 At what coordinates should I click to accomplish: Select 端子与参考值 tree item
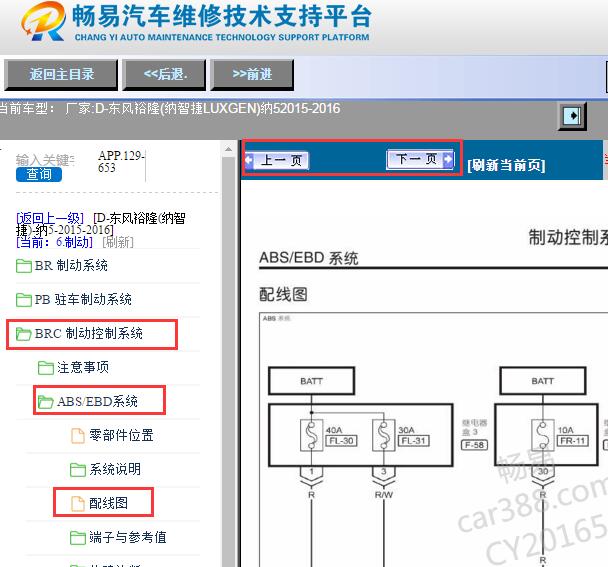(128, 538)
